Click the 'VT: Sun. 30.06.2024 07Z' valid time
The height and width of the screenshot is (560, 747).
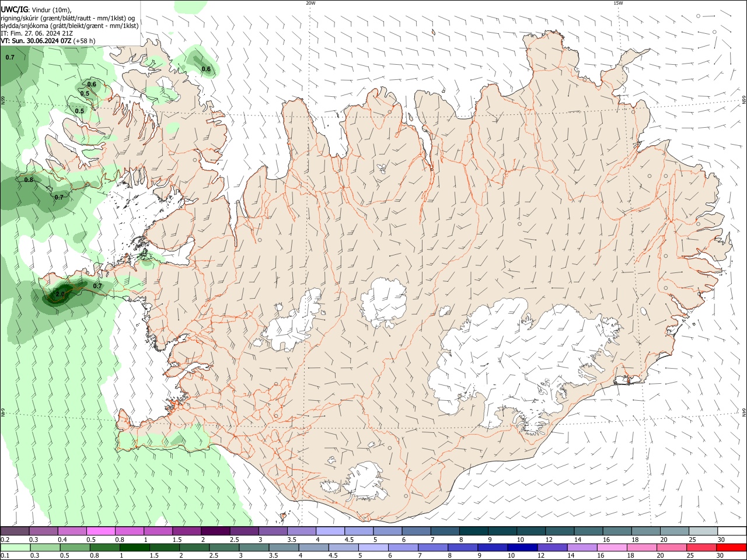36,41
